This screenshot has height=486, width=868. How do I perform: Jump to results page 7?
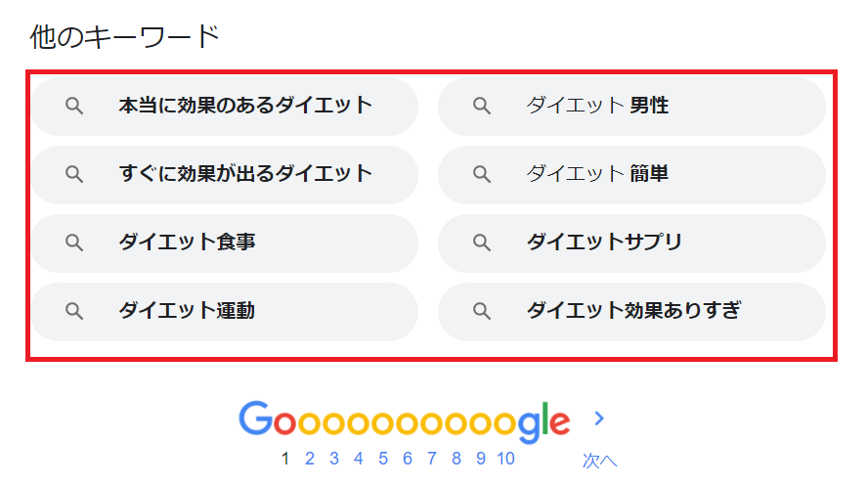[x=432, y=459]
